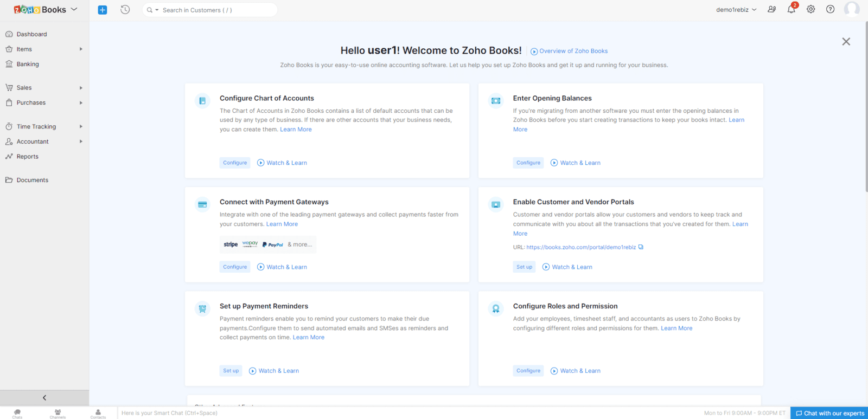
Task: Open the recent activity history icon
Action: pos(125,10)
